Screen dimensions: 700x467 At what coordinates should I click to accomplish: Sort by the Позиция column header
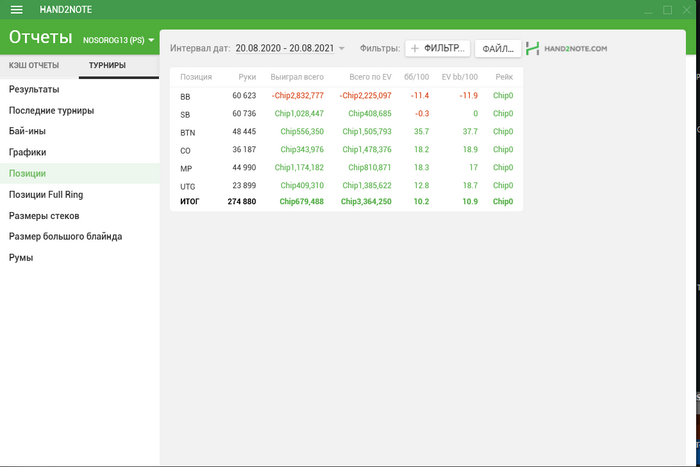(x=196, y=77)
